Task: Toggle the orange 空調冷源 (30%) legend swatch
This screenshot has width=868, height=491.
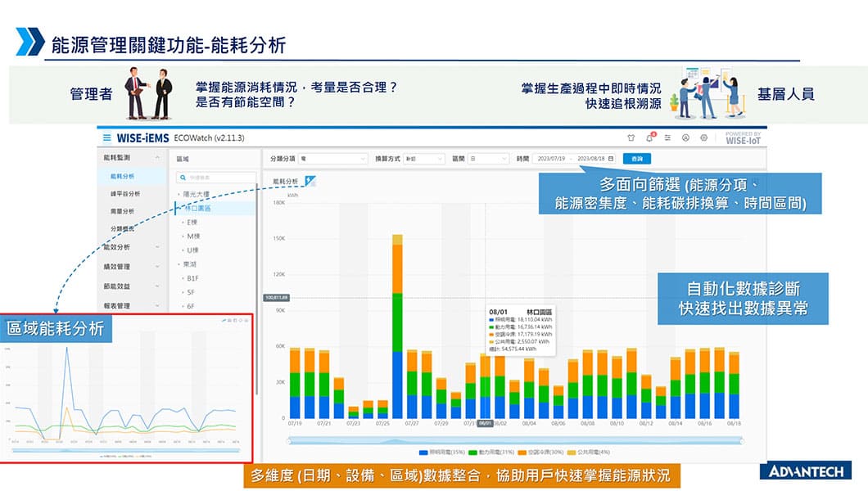Action: point(522,453)
